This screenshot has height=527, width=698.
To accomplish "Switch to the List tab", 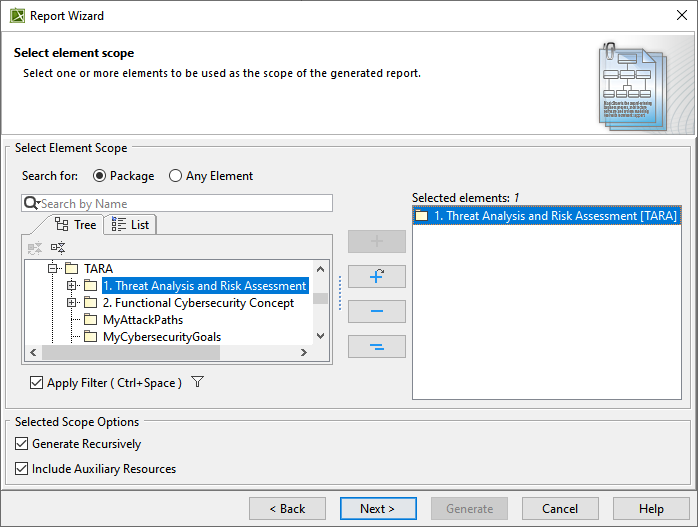I will pos(131,225).
